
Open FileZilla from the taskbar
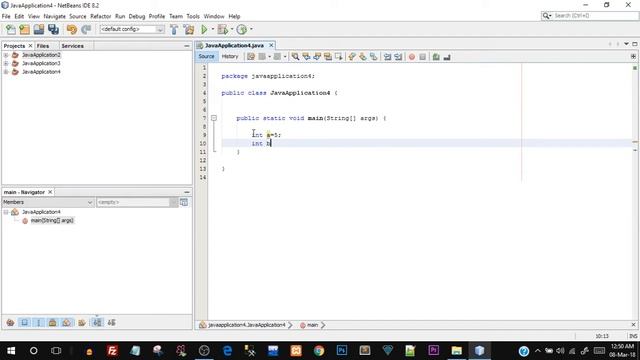pos(112,350)
